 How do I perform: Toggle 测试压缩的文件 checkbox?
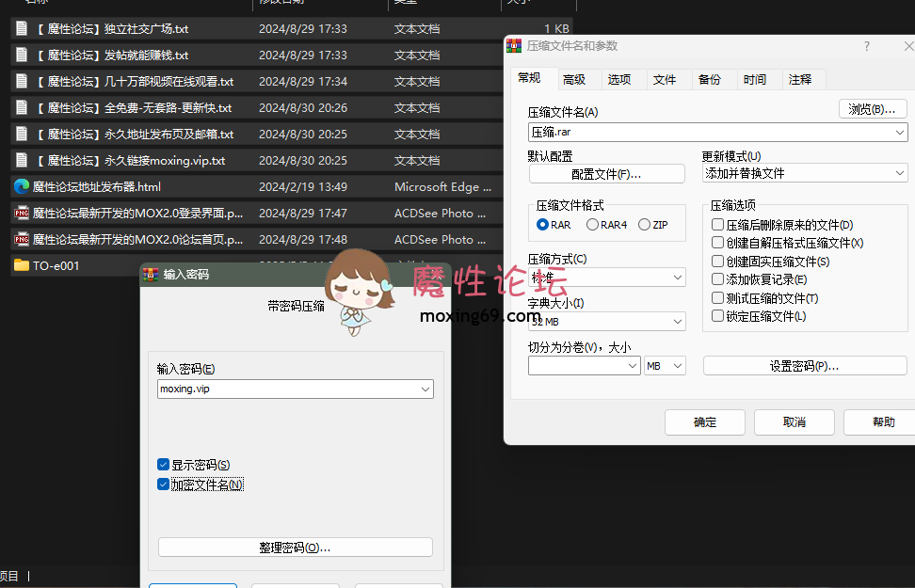717,298
